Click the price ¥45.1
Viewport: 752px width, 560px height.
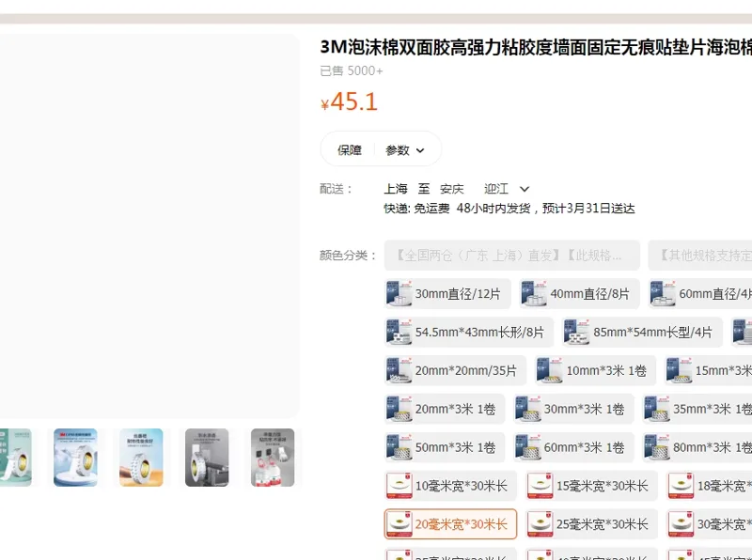349,101
